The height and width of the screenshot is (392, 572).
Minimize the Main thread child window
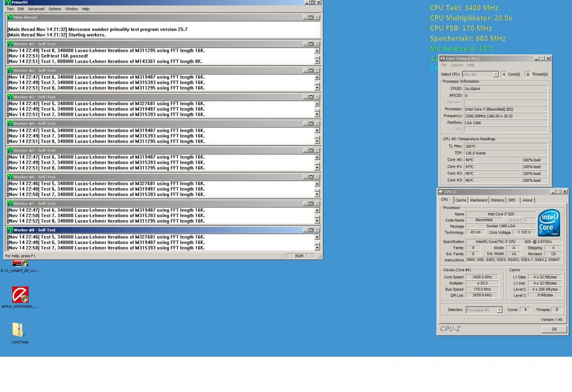305,17
